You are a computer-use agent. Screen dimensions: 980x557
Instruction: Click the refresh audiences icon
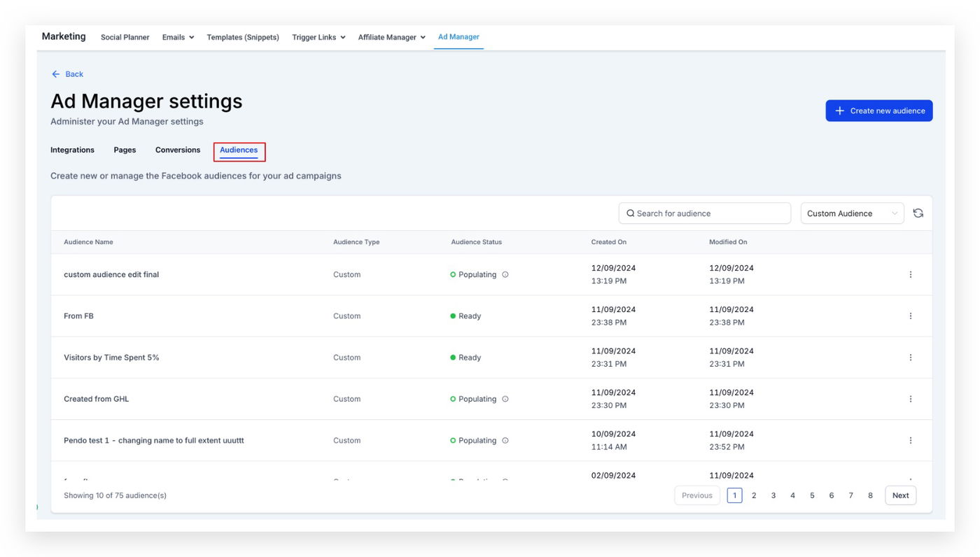point(918,213)
